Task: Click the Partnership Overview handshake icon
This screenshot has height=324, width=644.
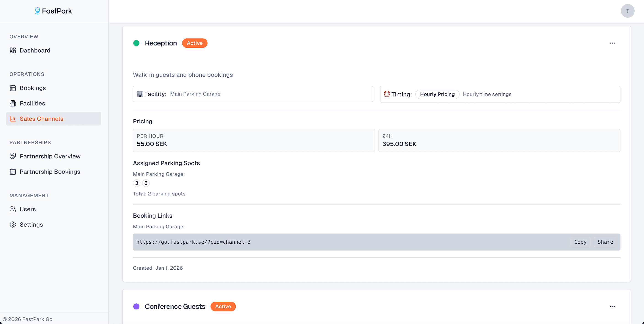Action: tap(13, 156)
